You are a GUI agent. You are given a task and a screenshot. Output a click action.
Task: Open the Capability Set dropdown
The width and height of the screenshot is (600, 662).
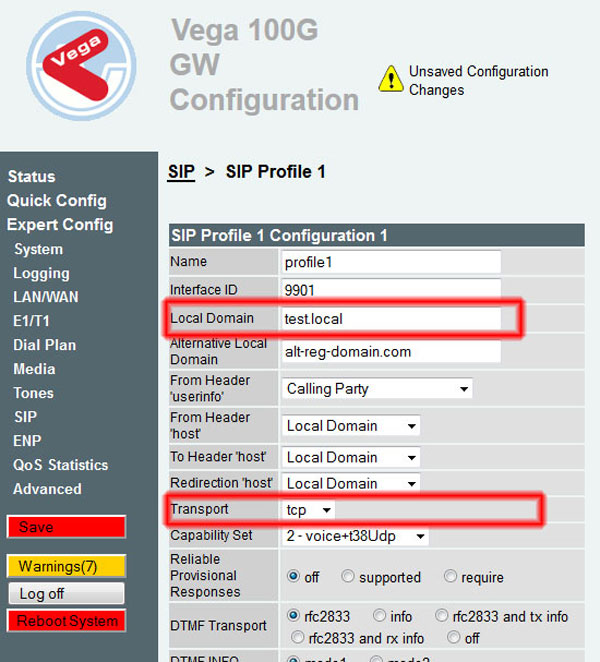click(x=355, y=536)
